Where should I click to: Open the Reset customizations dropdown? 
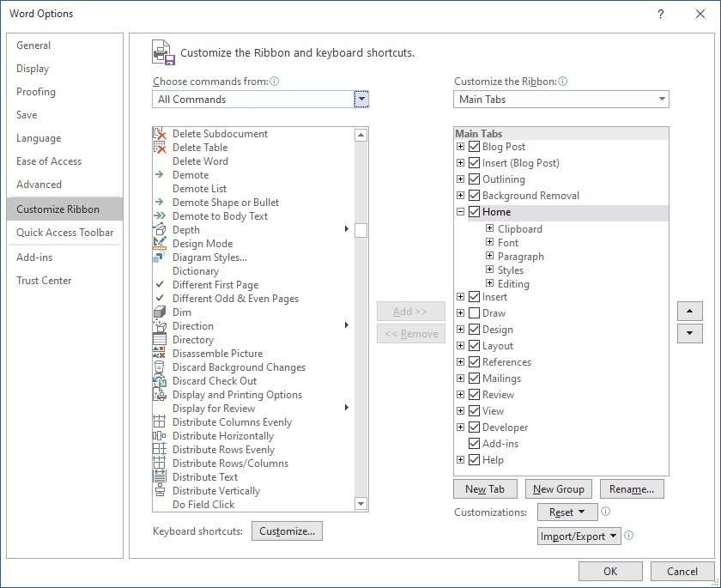(x=567, y=512)
